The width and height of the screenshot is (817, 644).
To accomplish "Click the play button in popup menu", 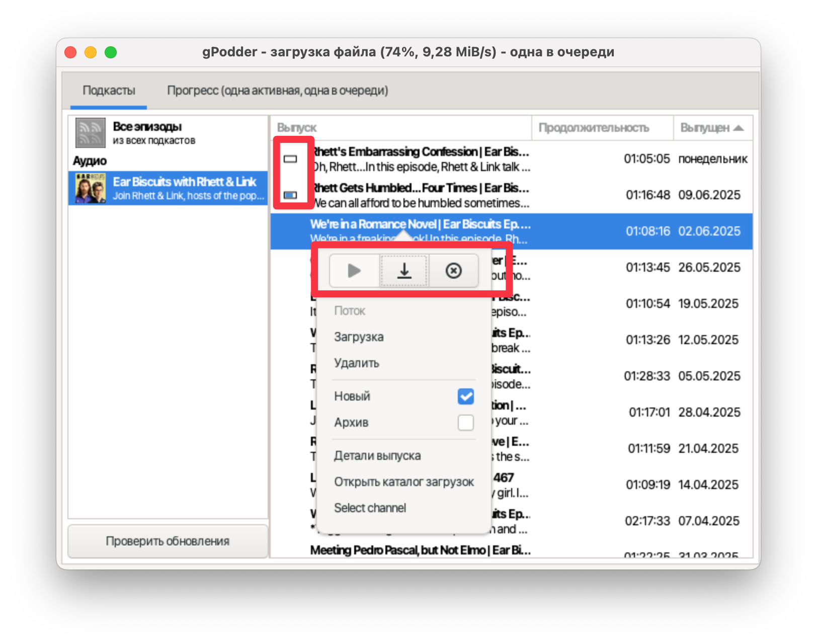I will (354, 271).
